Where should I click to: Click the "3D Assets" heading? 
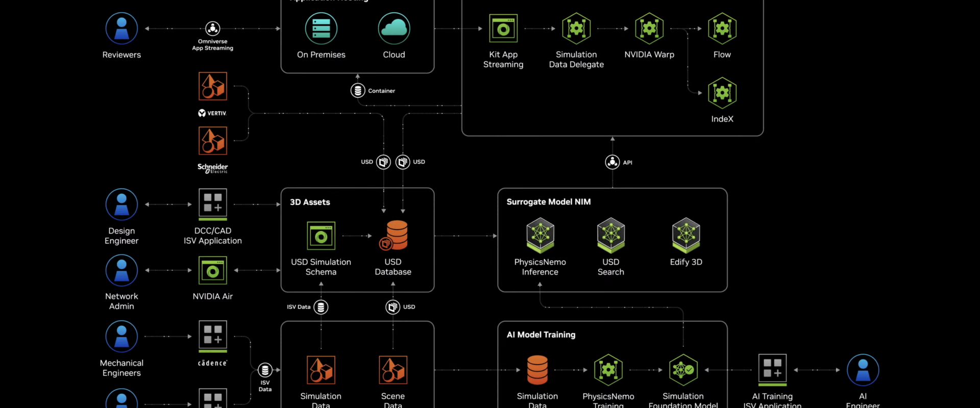310,202
